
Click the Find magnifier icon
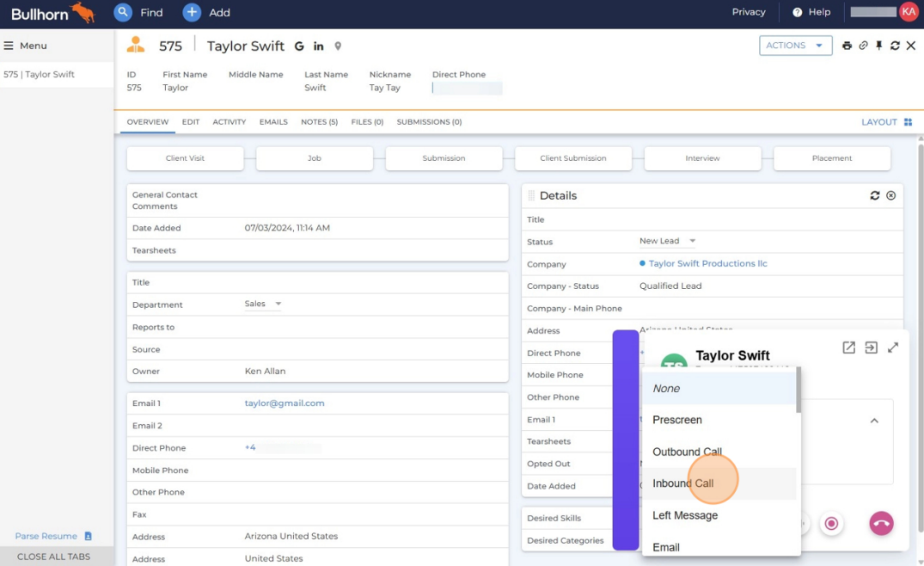coord(123,12)
